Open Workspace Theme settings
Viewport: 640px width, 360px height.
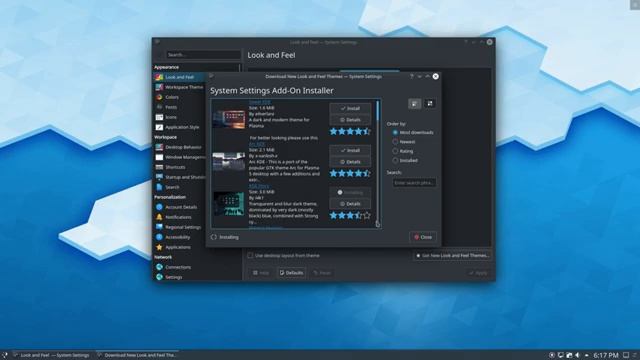[x=180, y=87]
